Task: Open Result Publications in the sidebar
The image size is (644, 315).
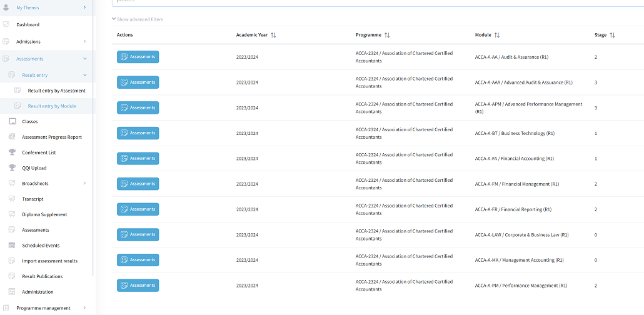Action: (x=43, y=276)
